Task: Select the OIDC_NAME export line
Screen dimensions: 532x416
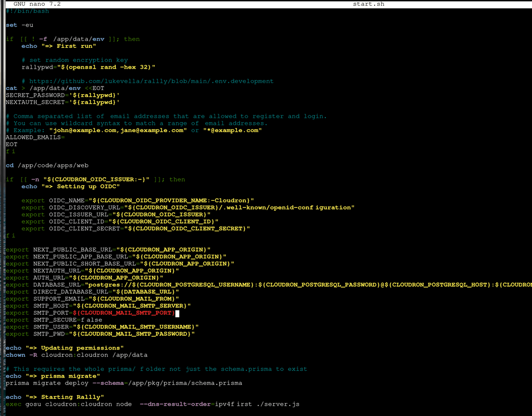Action: click(x=138, y=200)
